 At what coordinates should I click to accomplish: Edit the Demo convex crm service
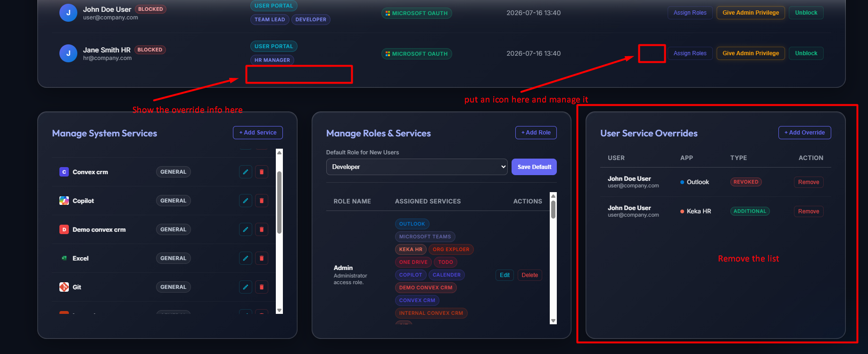pyautogui.click(x=246, y=229)
